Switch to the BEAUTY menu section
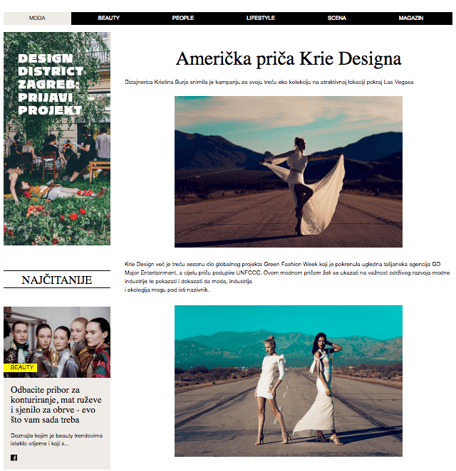Screen dimensions: 456x471 [x=108, y=18]
